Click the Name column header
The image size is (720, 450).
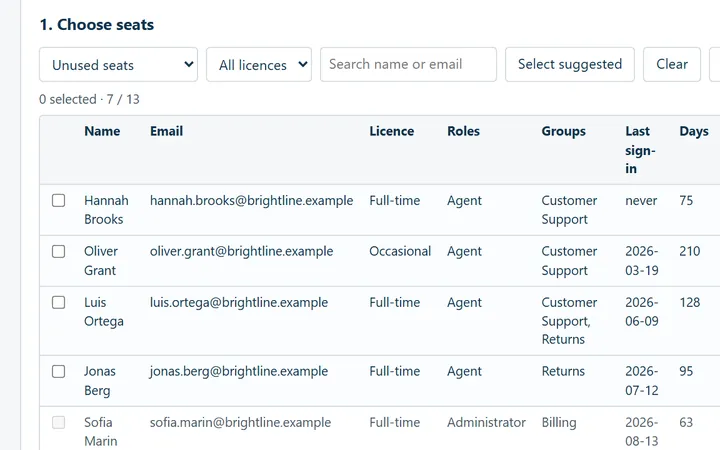click(102, 131)
